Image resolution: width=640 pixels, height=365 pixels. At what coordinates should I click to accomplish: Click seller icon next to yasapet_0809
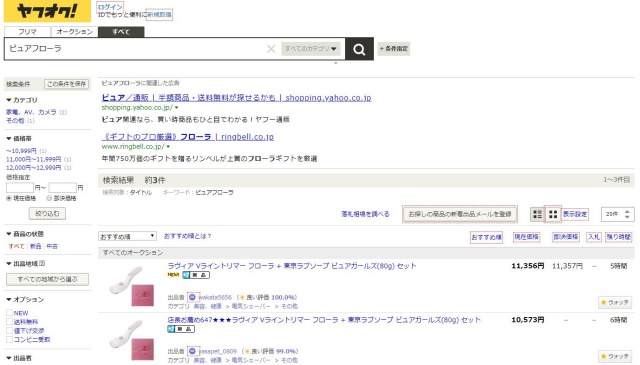tap(192, 351)
